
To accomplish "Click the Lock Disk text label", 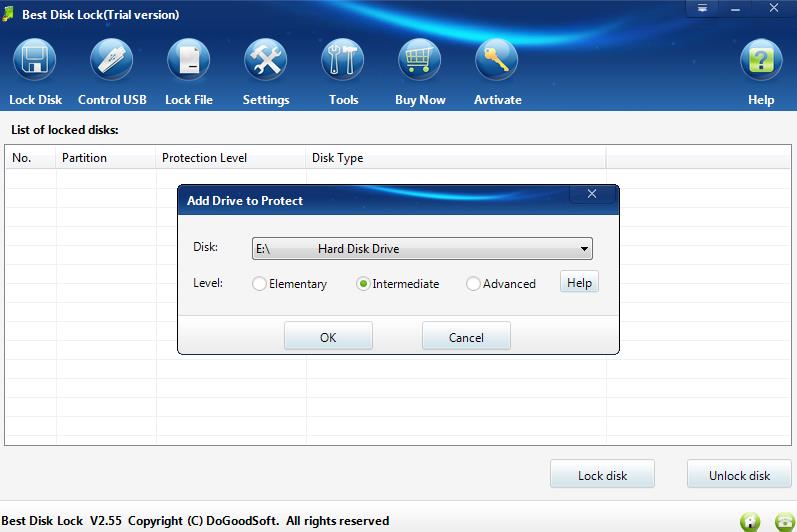I will click(x=36, y=100).
